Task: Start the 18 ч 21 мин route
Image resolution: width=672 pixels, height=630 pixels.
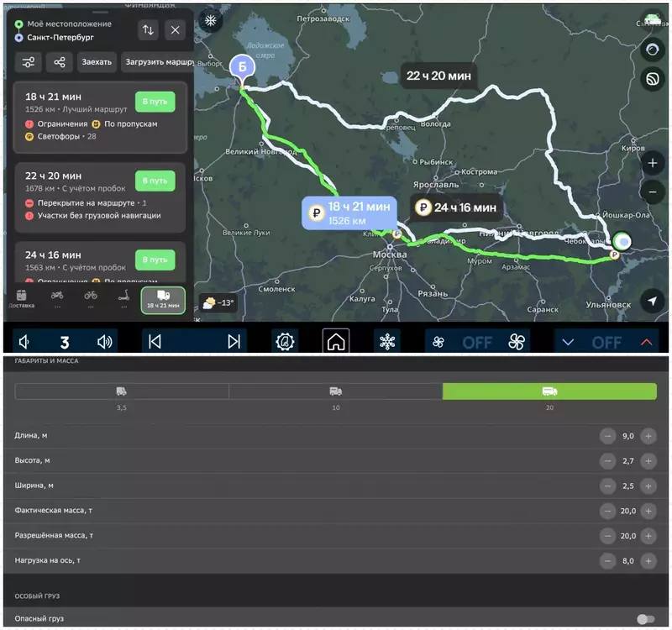Action: [155, 102]
